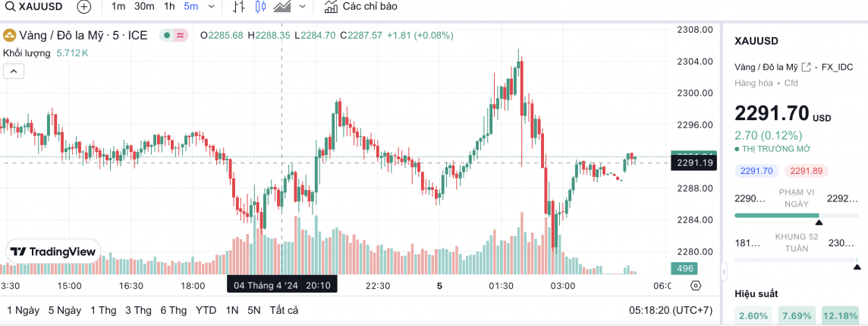Screen dimensions: 868x326
Task: Click the 05:18:20 (UTC+7) timezone button
Action: (x=670, y=310)
